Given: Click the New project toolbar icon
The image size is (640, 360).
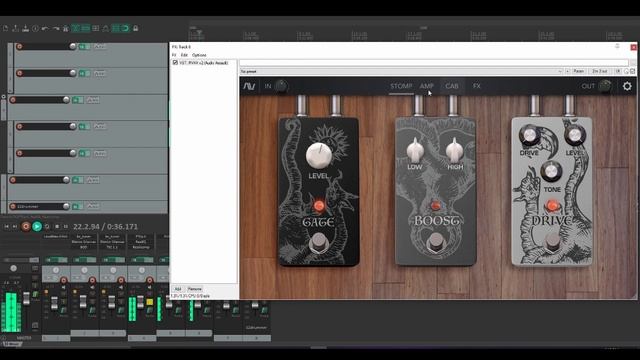Looking at the screenshot, I should (x=5, y=28).
